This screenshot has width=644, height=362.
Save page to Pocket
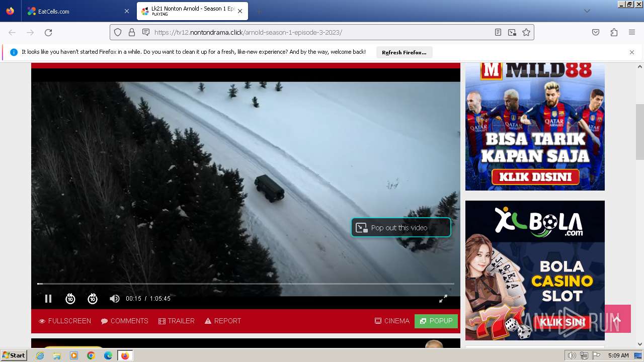pyautogui.click(x=596, y=32)
